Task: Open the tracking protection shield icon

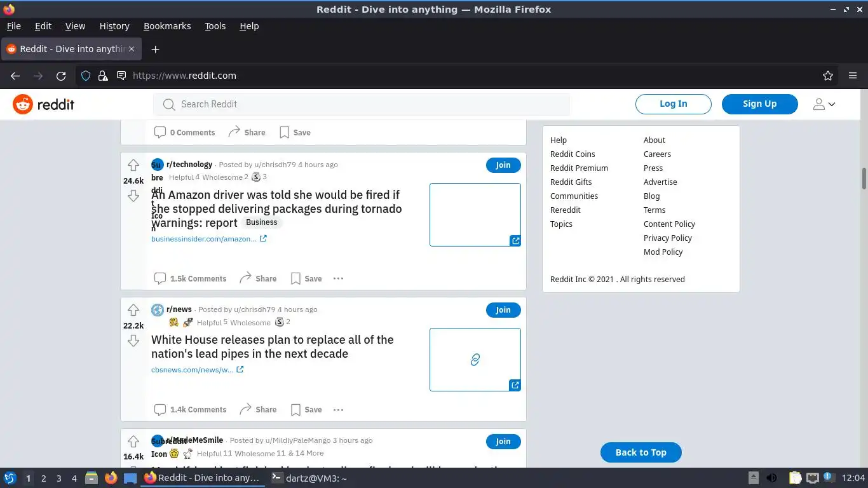Action: click(x=86, y=76)
